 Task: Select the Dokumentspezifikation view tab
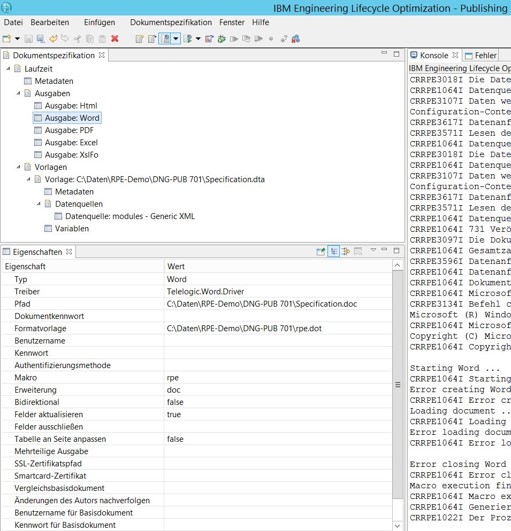click(54, 55)
